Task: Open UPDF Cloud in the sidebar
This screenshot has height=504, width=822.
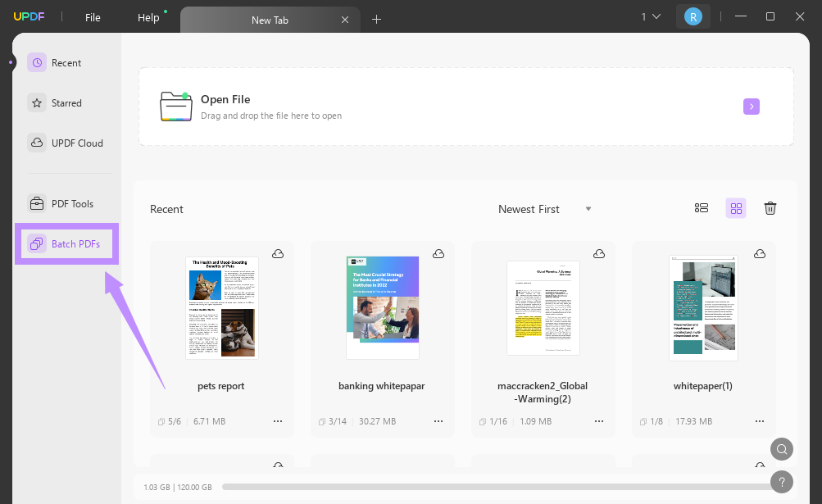Action: (x=67, y=143)
